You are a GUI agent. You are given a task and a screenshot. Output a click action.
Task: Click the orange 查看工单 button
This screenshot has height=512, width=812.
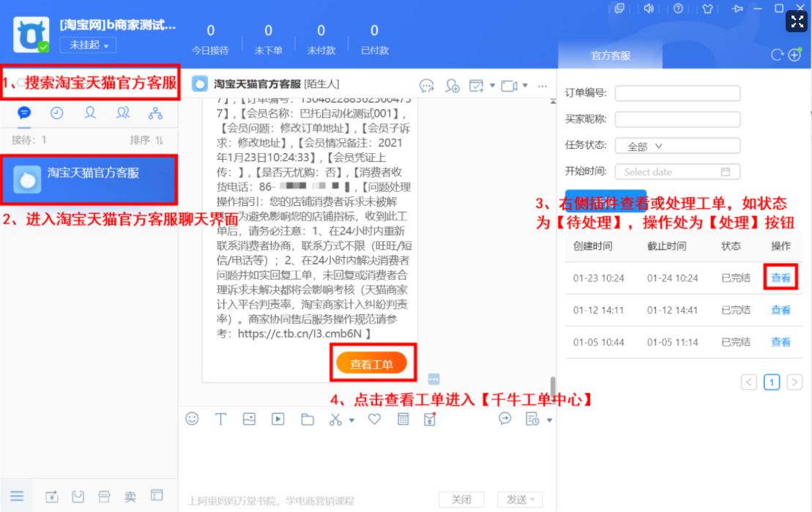pyautogui.click(x=372, y=364)
